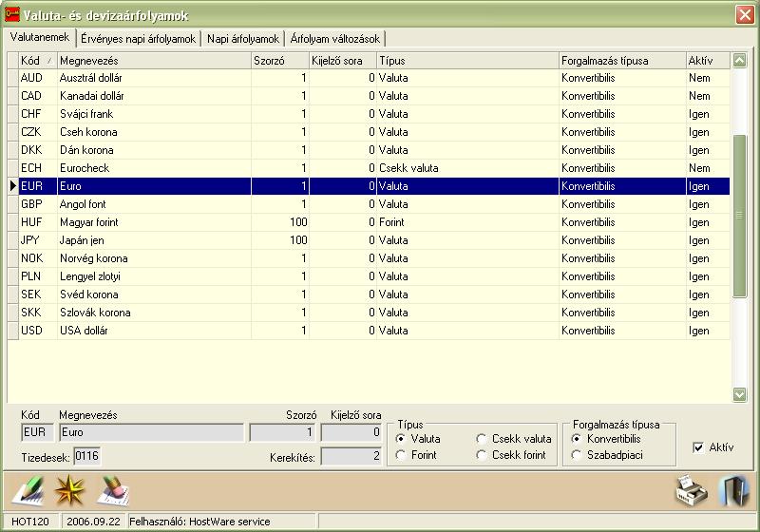Click the scroll up arrow of the grid
Screen dimensions: 760x532
pos(739,60)
